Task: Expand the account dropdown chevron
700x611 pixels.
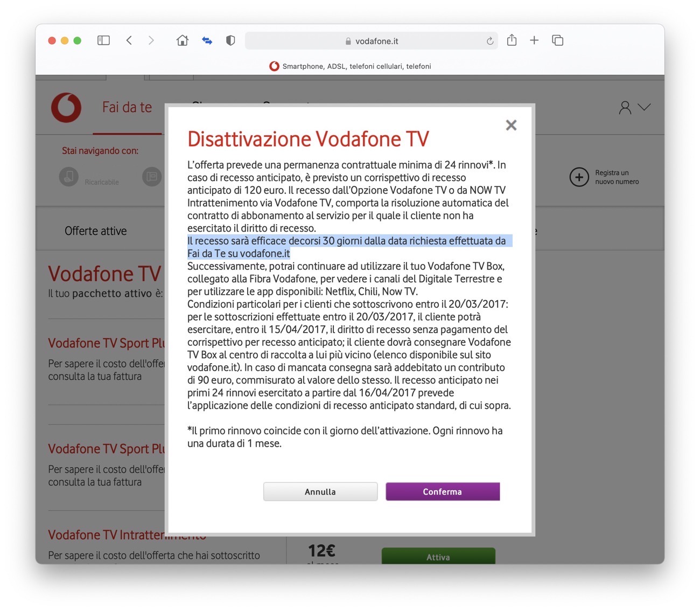Action: pyautogui.click(x=644, y=107)
